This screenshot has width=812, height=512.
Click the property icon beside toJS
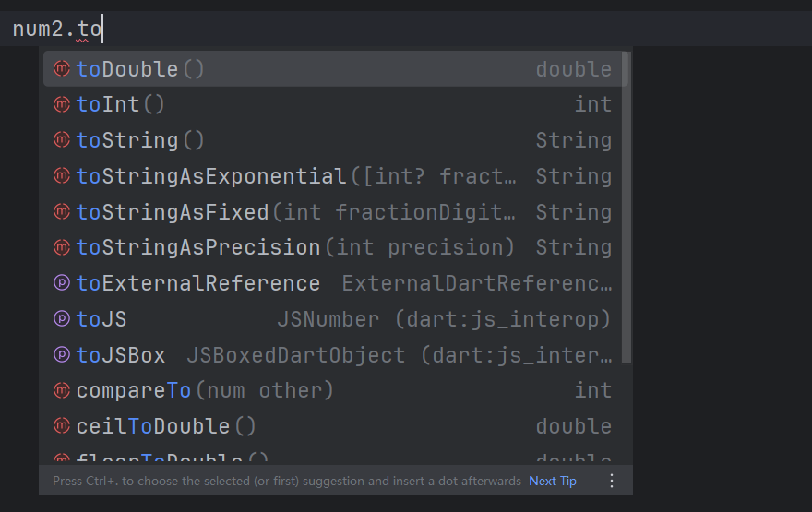[62, 319]
